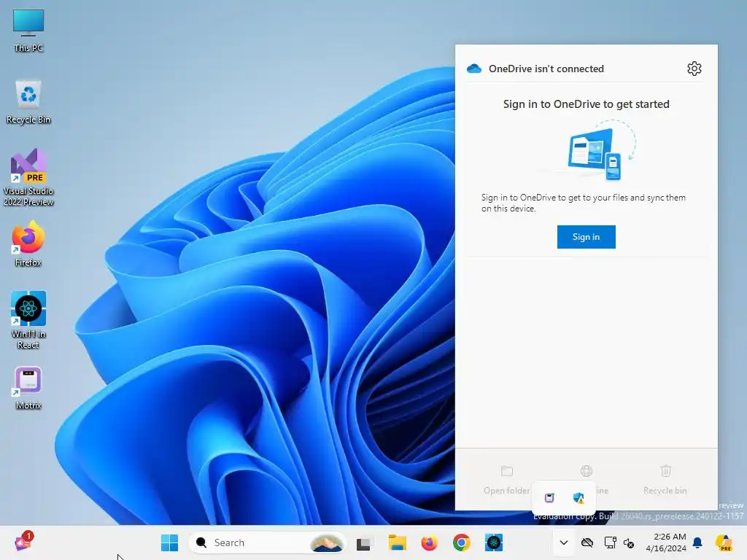Click the Sign in button

586,237
